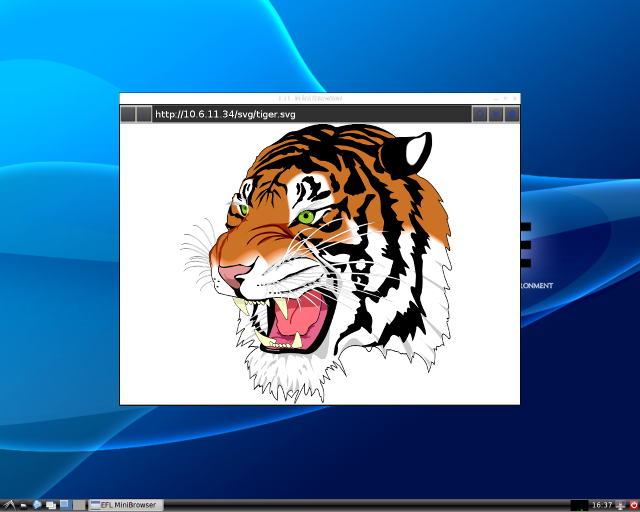This screenshot has width=640, height=512.
Task: Select EFL MiniBrowser taskbar button
Action: tap(126, 505)
